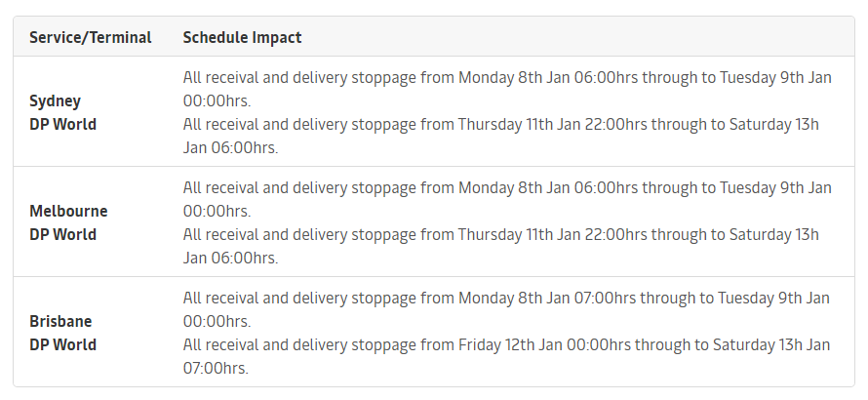This screenshot has width=868, height=400.
Task: Select the Brisbane terminal name
Action: (60, 322)
